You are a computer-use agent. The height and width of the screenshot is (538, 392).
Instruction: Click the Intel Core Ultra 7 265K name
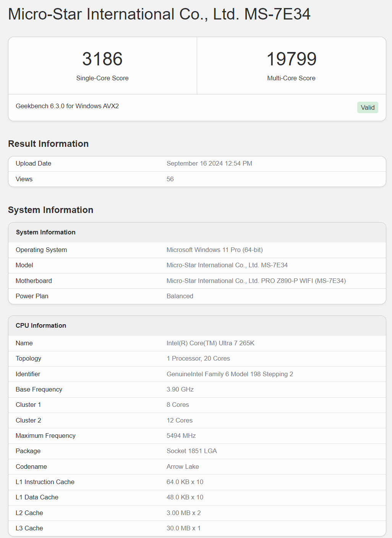tap(211, 343)
